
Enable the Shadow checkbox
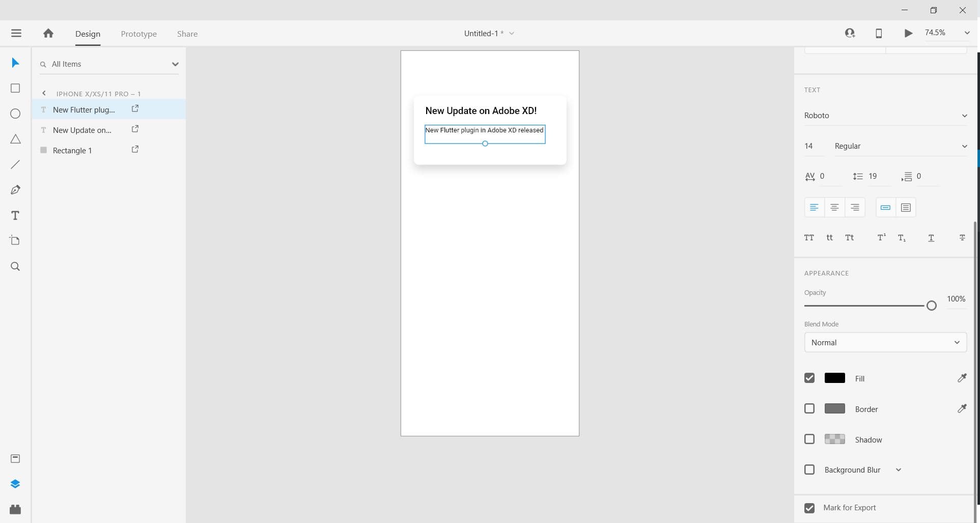pos(809,438)
